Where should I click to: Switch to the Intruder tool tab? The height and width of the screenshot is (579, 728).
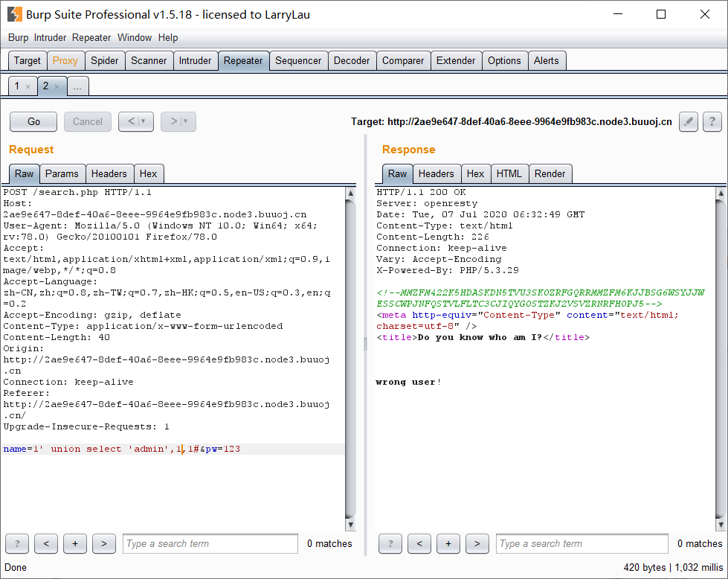[x=195, y=61]
